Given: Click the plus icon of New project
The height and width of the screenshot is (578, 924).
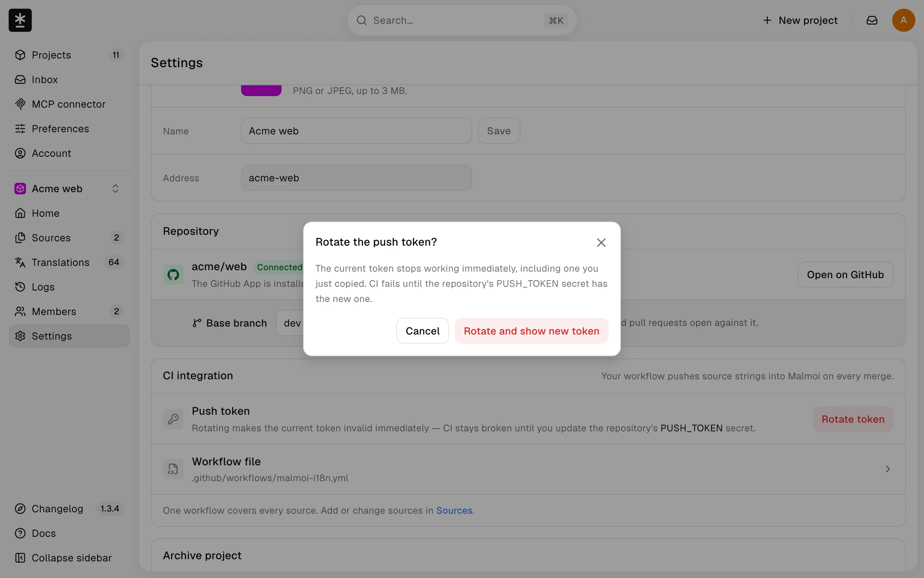Looking at the screenshot, I should point(767,20).
